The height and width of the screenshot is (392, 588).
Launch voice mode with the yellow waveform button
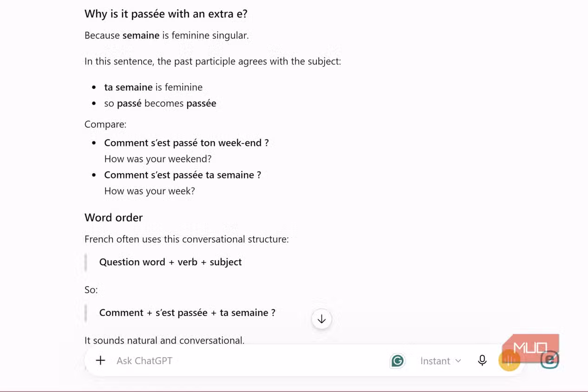point(509,360)
